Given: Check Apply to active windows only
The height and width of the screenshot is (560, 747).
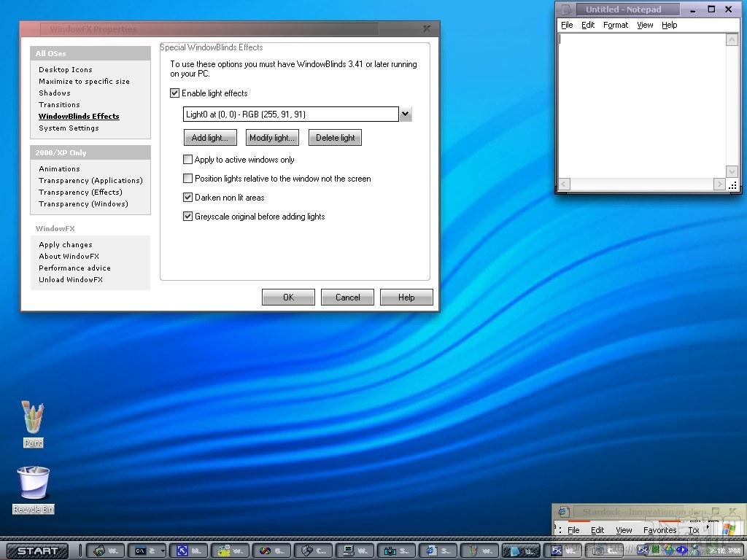Looking at the screenshot, I should [187, 160].
